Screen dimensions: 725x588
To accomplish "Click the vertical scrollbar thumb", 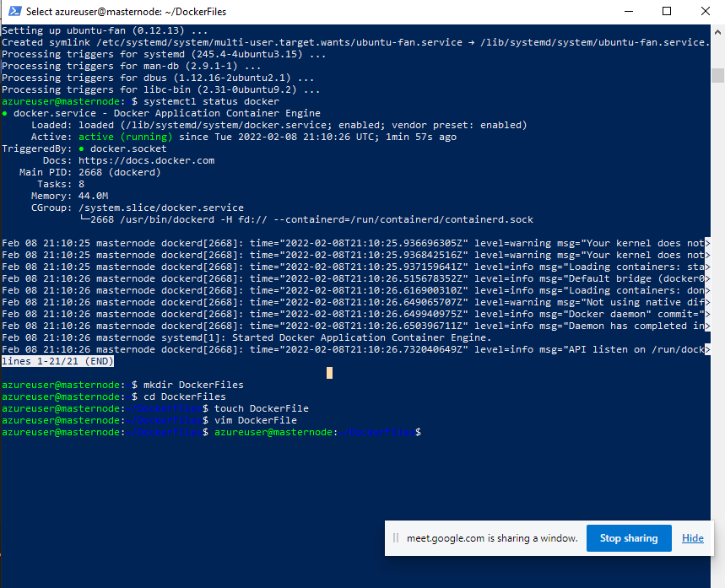I will pyautogui.click(x=717, y=76).
